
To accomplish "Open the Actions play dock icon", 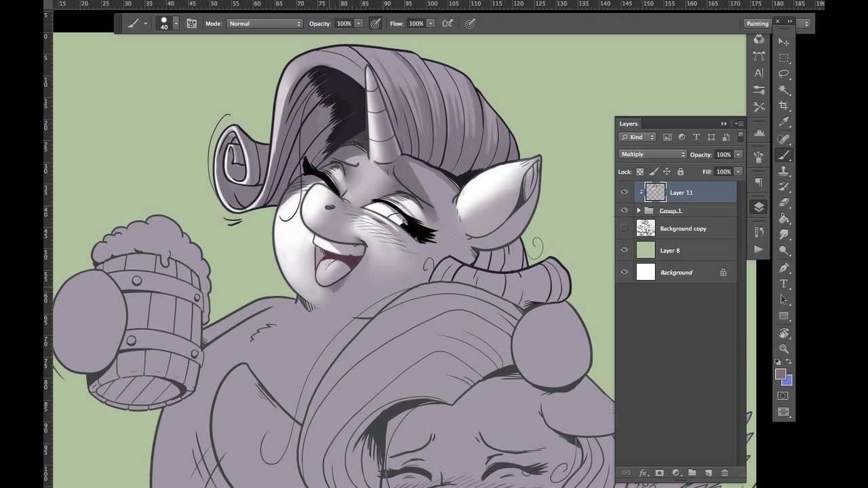I will point(759,249).
